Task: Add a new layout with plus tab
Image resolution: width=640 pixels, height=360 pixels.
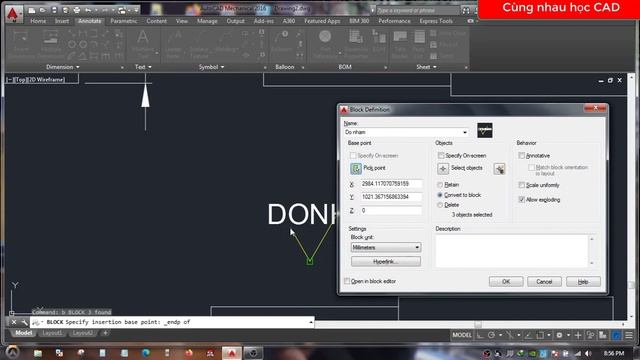Action: (x=105, y=333)
